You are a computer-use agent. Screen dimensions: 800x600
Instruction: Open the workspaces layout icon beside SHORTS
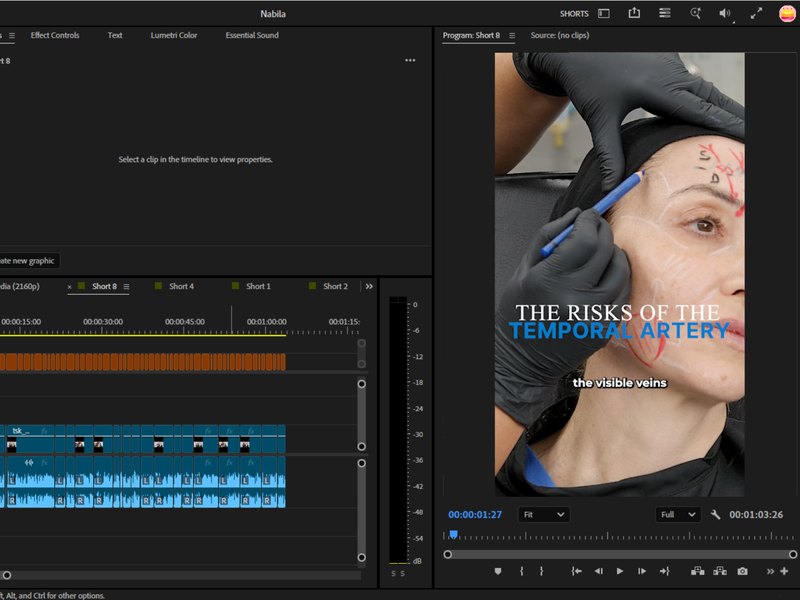click(x=604, y=14)
